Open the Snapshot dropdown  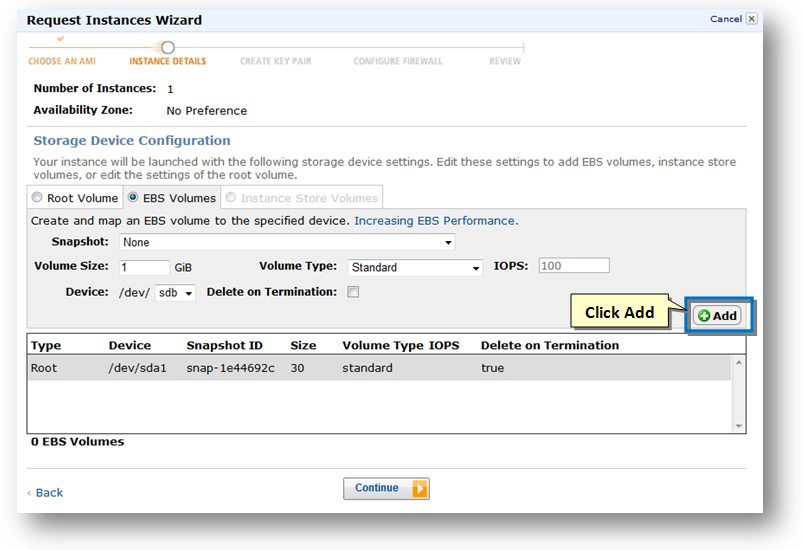click(x=287, y=242)
